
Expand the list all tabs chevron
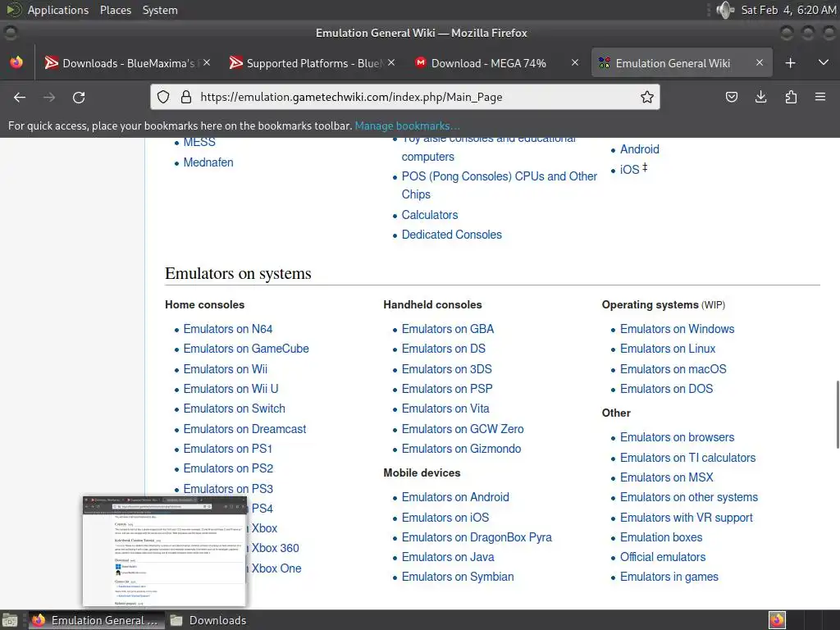(x=824, y=62)
